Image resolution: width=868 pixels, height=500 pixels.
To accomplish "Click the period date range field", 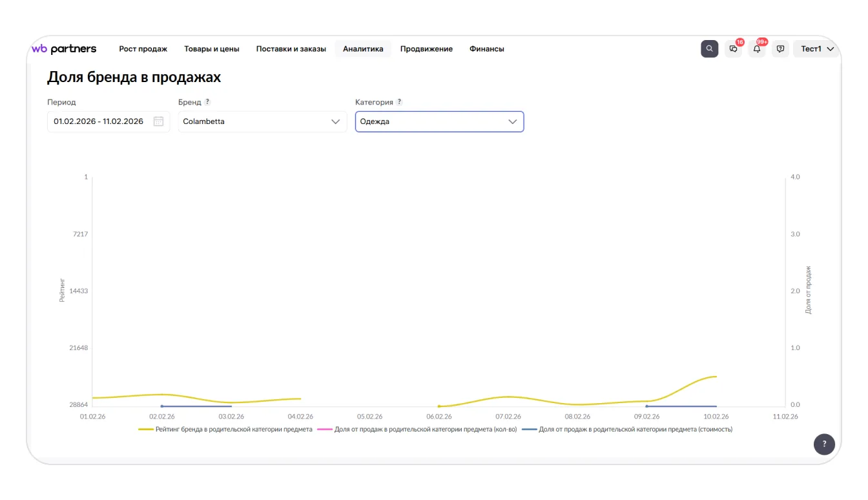I will (99, 121).
